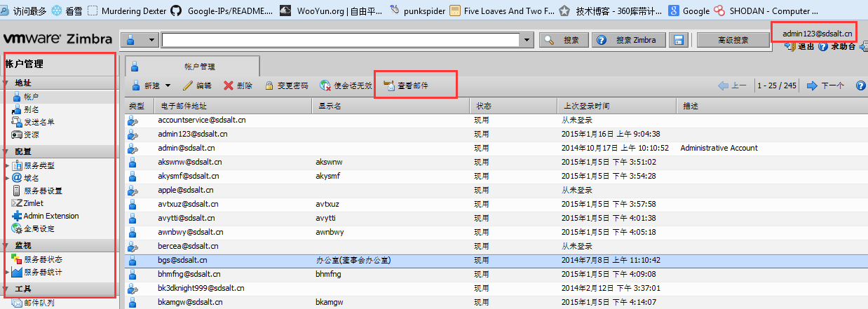Open 服务器设置 server settings
This screenshot has width=868, height=309.
(43, 191)
